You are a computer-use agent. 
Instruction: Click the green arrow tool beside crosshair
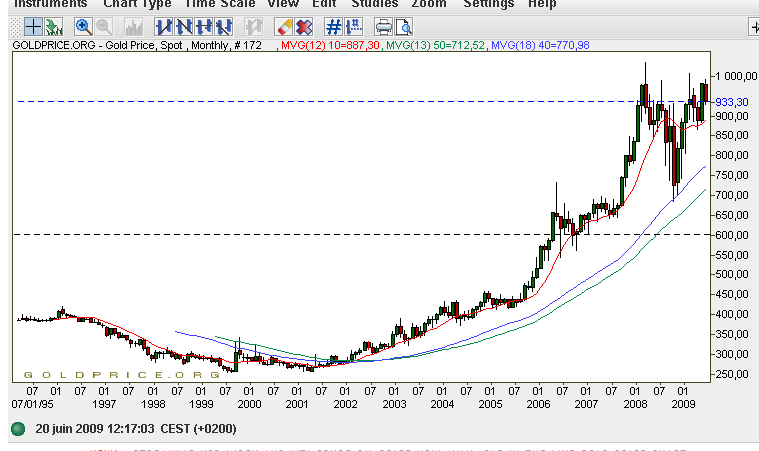53,26
